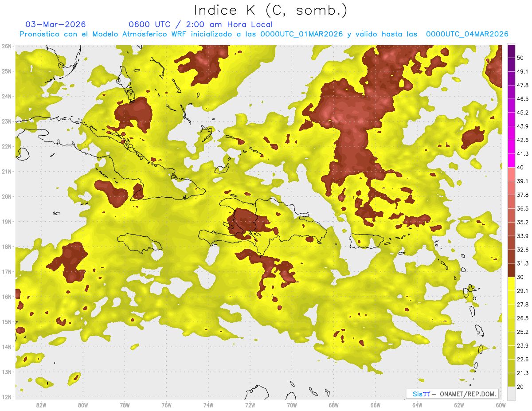
Task: Select the date label "03-Mar-2026"
Action: tap(56, 24)
